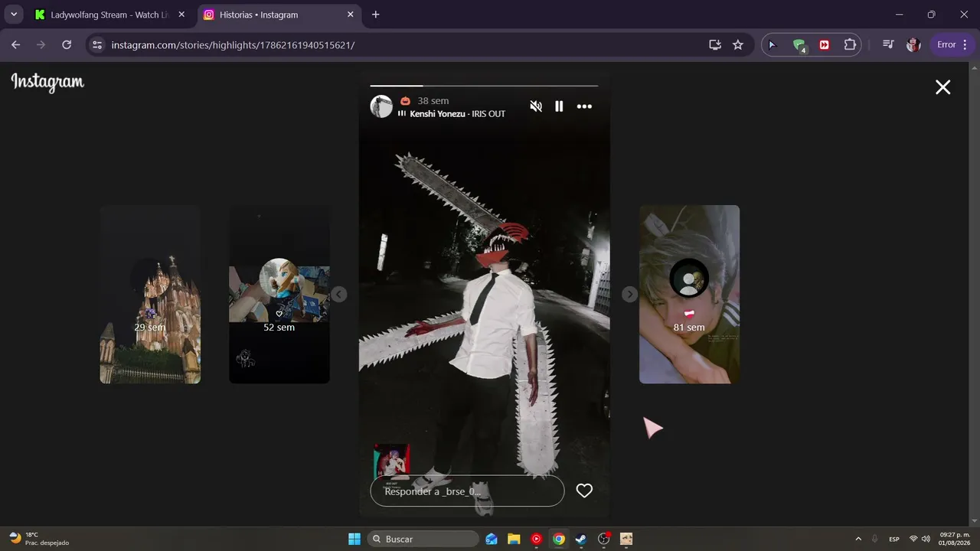Open the story author's profile picture
Viewport: 980px width, 551px height.
coord(381,106)
